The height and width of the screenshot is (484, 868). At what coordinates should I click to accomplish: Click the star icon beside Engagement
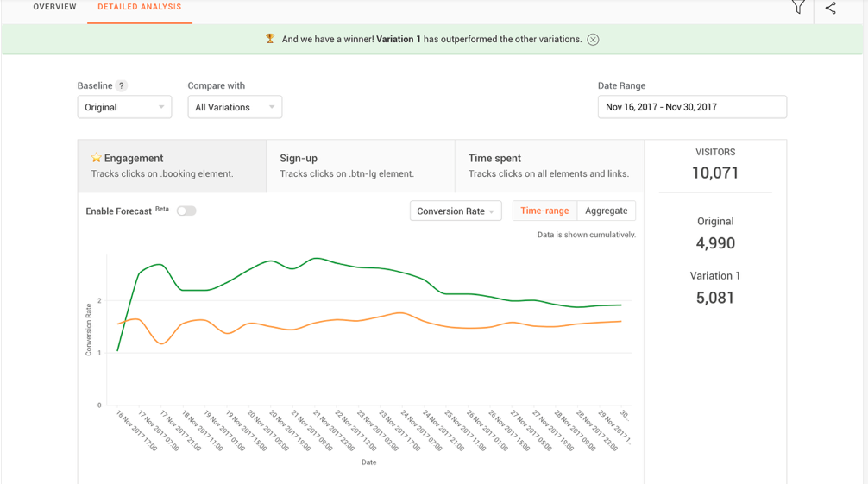97,159
